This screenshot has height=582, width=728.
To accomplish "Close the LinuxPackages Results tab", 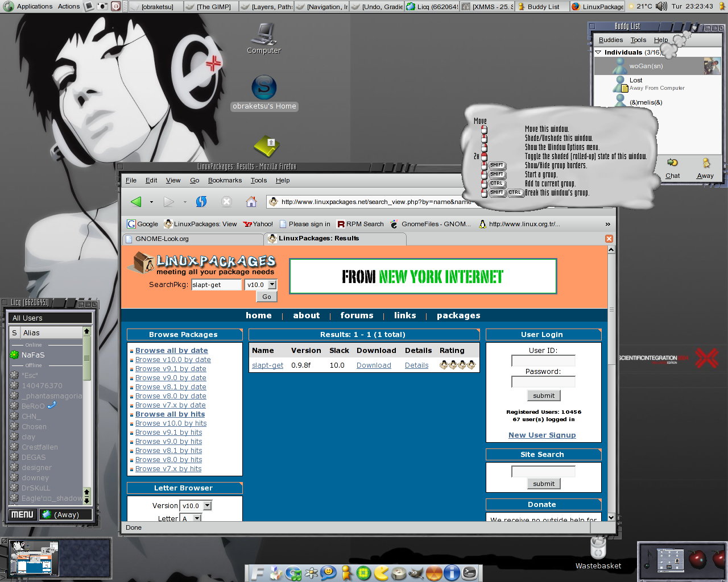I will pos(609,239).
